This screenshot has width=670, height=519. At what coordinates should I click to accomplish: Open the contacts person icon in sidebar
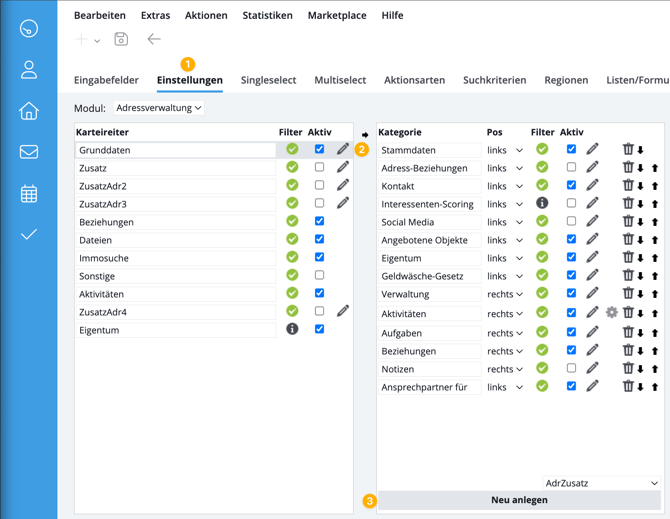29,69
